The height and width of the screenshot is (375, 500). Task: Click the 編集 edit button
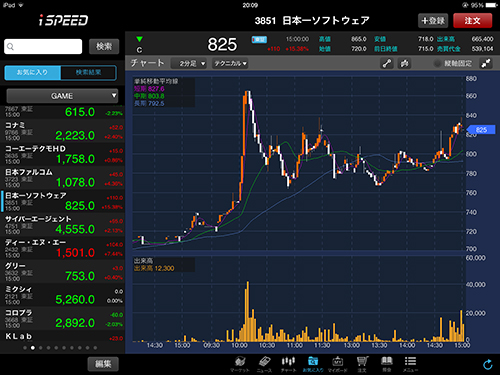pos(103,364)
